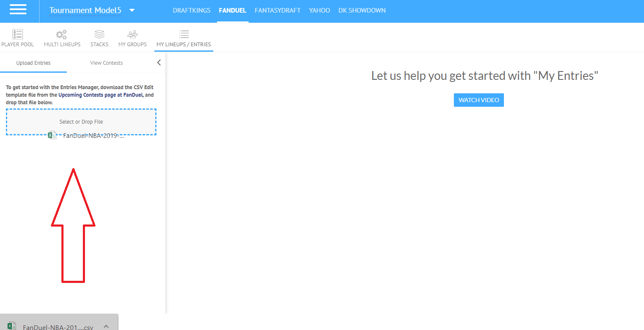The width and height of the screenshot is (644, 330).
Task: Click the My Lineups / Entries list icon
Action: tap(184, 34)
